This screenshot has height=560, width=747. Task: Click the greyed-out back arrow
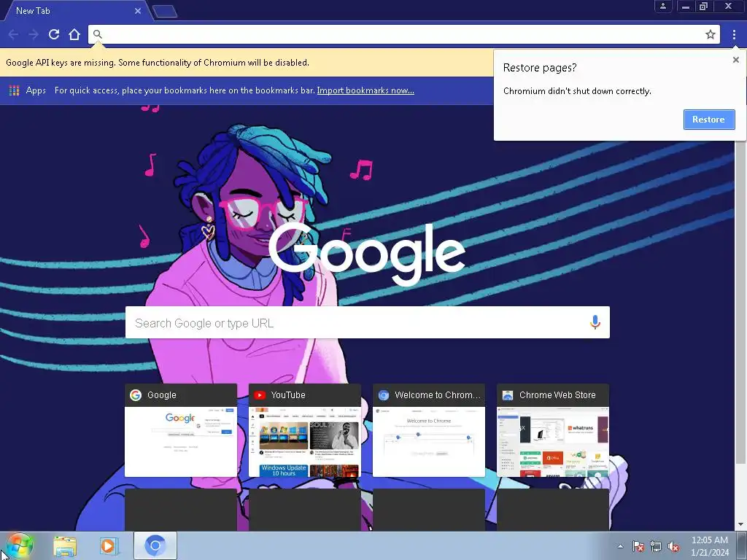click(13, 34)
